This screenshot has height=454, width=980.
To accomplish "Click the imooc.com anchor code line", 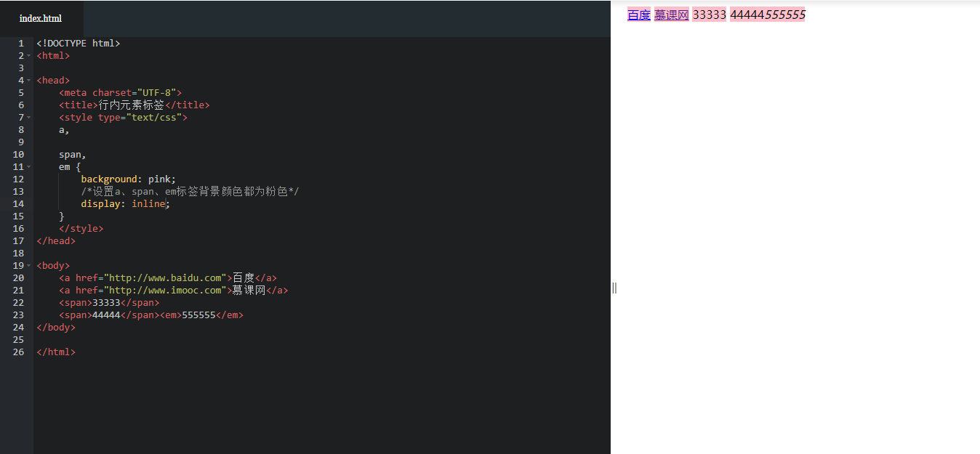I will [174, 291].
